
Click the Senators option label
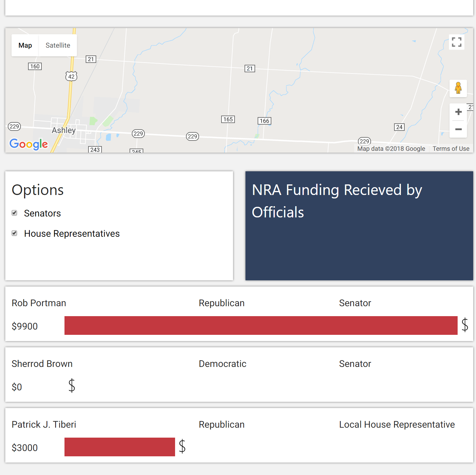tap(42, 213)
